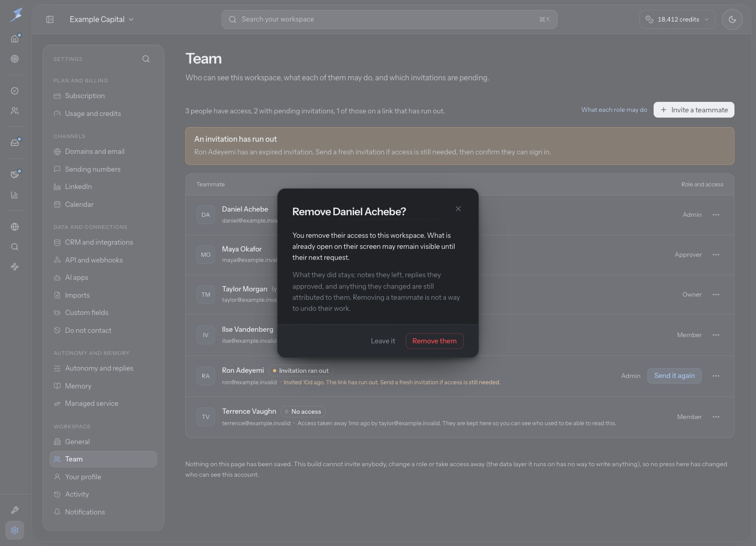Click the Search your workspace field
Viewport: 756px width, 546px height.
pos(390,19)
